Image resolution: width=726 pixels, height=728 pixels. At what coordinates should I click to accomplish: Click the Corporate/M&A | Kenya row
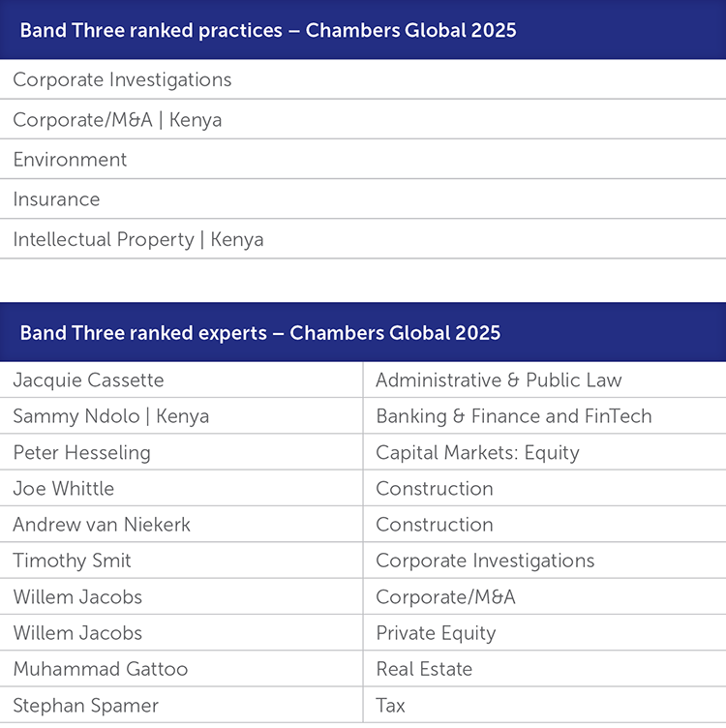(363, 119)
